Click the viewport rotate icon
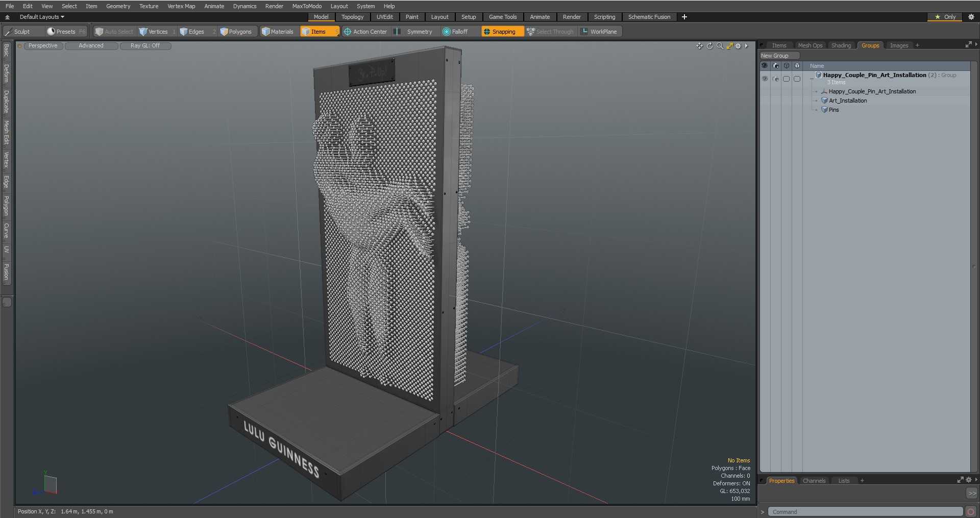Viewport: 980px width, 518px height. tap(709, 46)
